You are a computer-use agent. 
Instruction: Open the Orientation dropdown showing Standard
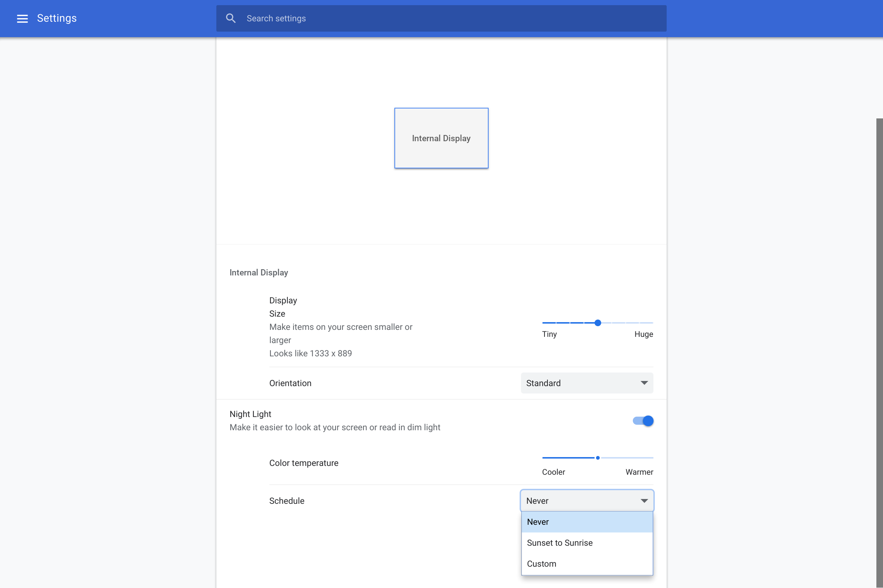(x=586, y=383)
